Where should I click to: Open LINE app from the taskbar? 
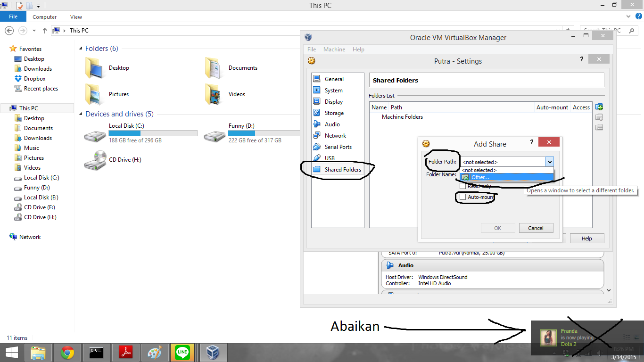tap(183, 353)
